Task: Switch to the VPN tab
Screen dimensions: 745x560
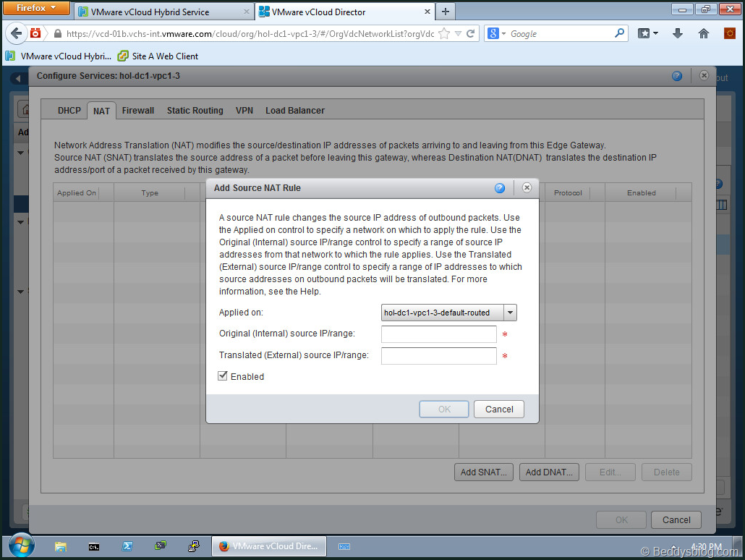Action: pyautogui.click(x=244, y=110)
